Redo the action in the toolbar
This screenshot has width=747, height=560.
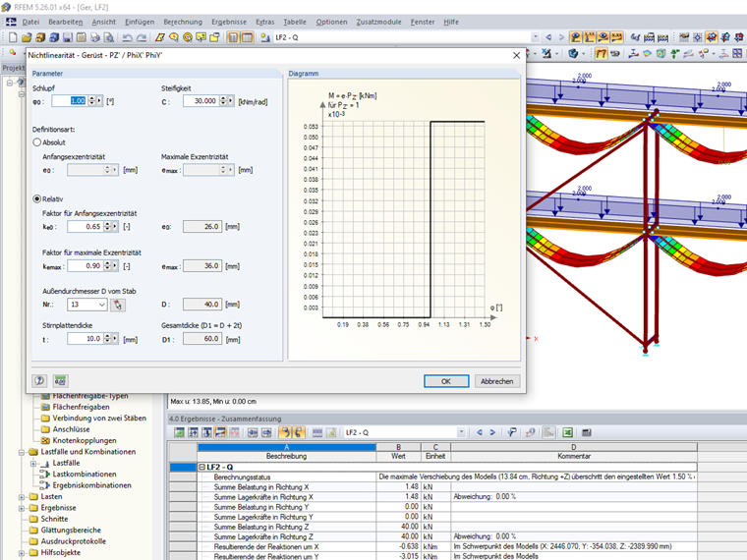(x=142, y=37)
